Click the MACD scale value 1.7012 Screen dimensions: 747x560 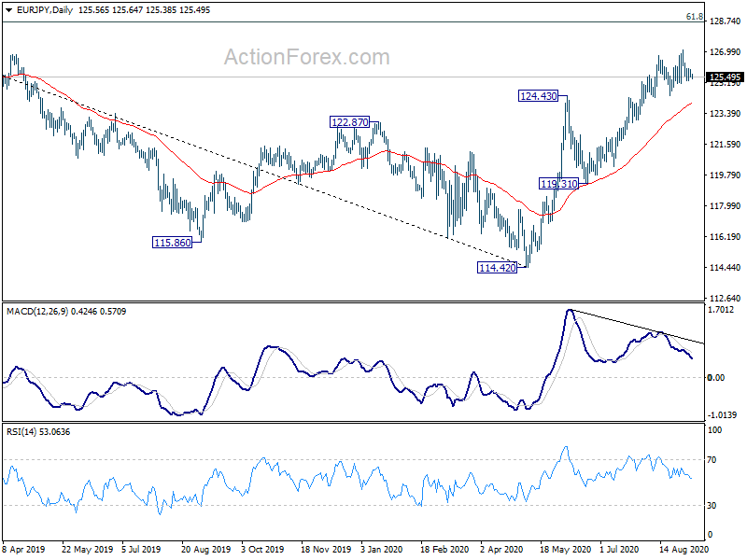(721, 310)
